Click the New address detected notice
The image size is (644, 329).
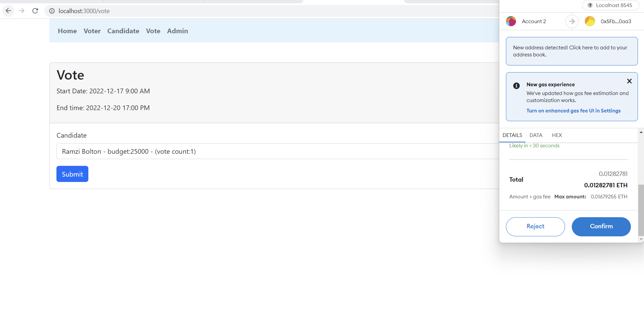[x=572, y=51]
